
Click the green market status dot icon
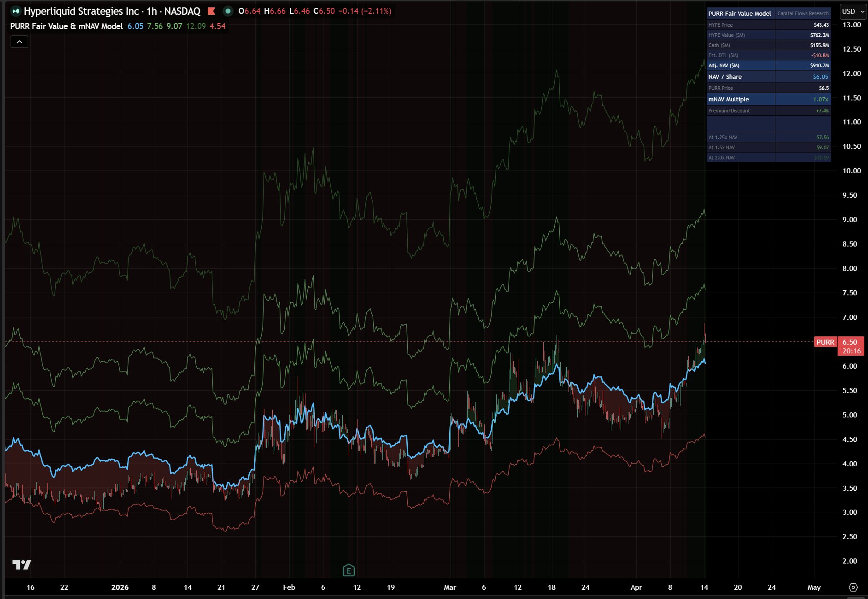point(228,11)
